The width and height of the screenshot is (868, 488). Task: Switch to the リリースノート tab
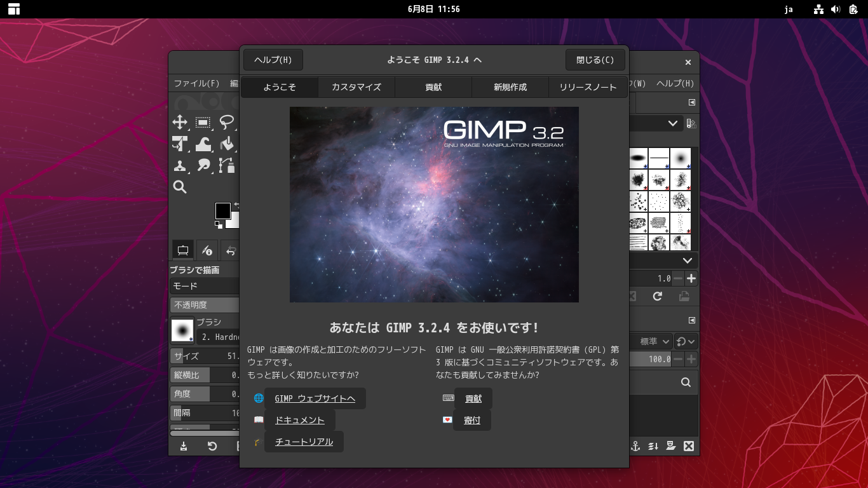(588, 87)
